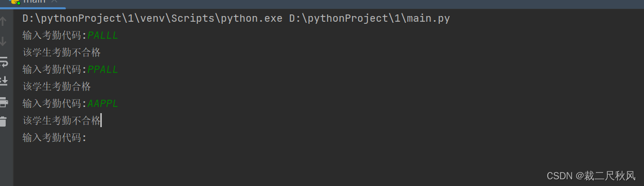Click the first 该学生考勤不合格 result line
Screen dimensions: 644x186
click(x=62, y=52)
